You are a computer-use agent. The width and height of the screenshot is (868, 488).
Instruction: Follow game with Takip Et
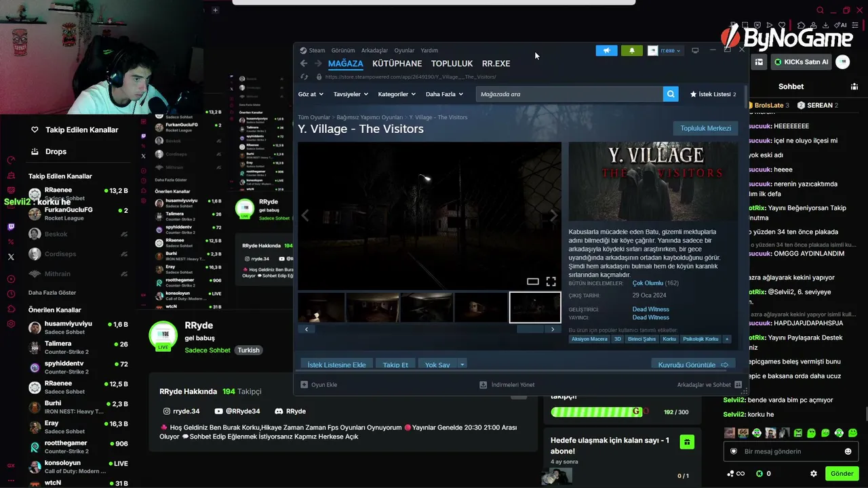[395, 365]
